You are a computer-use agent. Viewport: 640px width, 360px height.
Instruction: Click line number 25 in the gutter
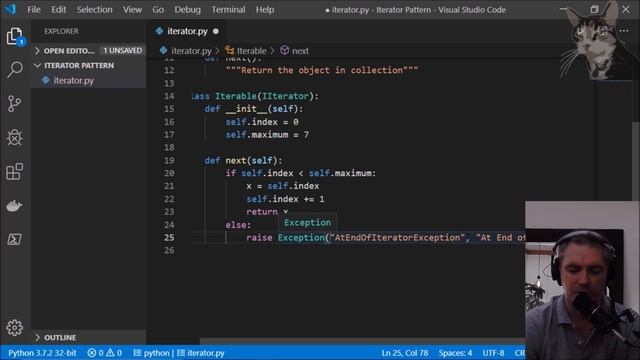pos(169,238)
